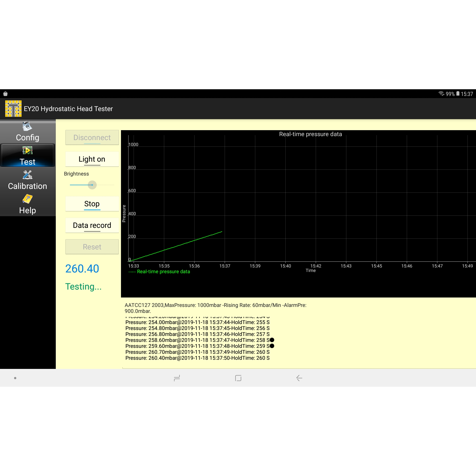
Task: Tap the navigation bar dot indicator
Action: 15,378
